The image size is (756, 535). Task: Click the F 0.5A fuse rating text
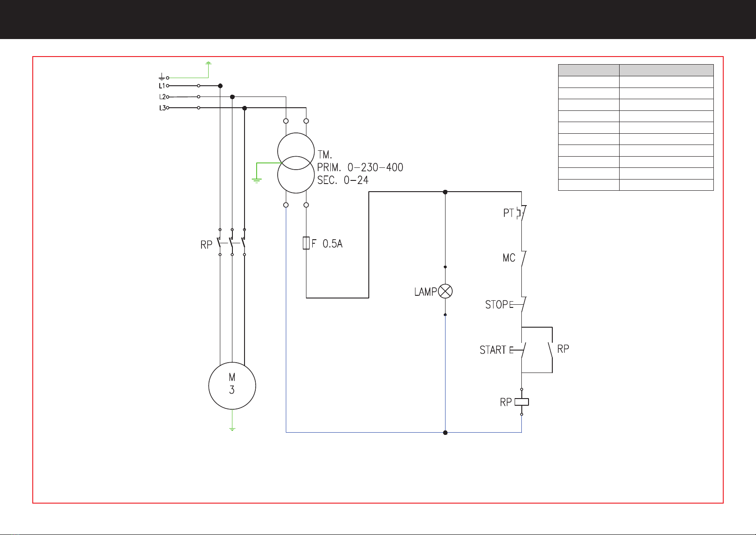[x=327, y=244]
